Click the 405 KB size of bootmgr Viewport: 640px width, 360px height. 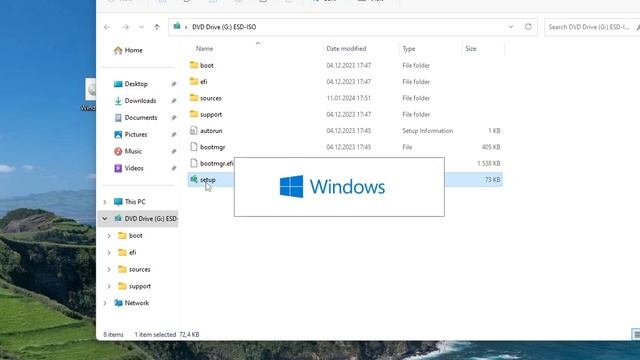(491, 147)
